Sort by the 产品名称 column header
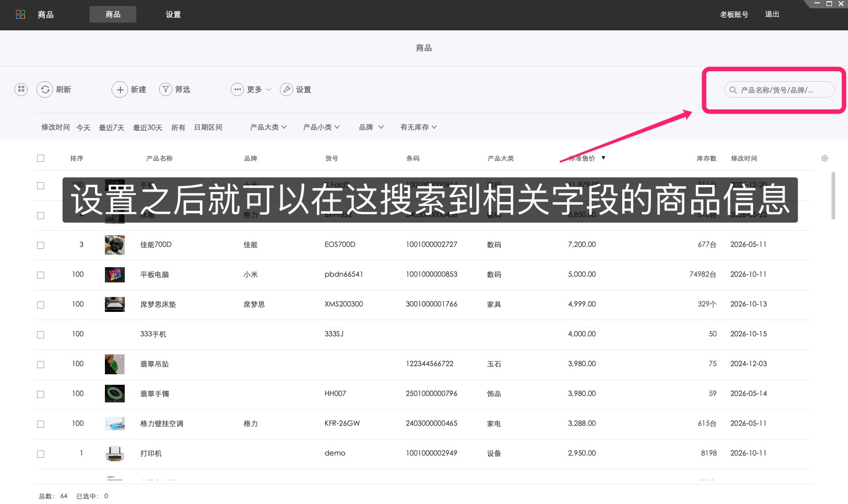 click(160, 158)
